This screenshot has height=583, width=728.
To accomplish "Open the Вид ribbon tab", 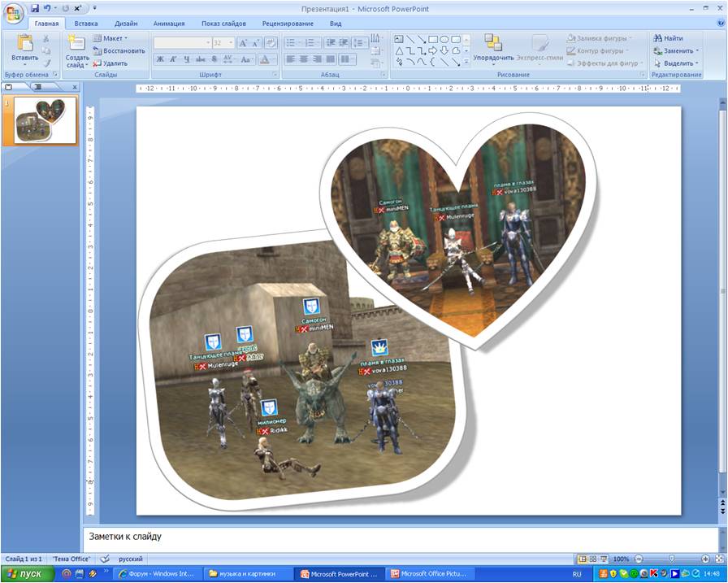I will pyautogui.click(x=336, y=24).
